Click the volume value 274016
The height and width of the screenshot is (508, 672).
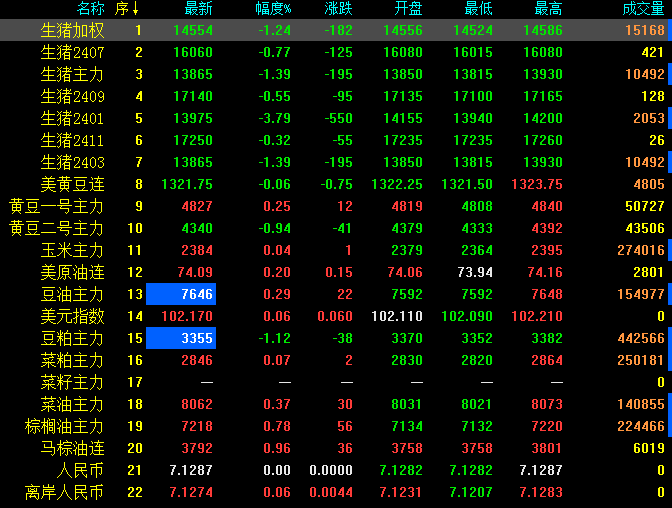(641, 250)
